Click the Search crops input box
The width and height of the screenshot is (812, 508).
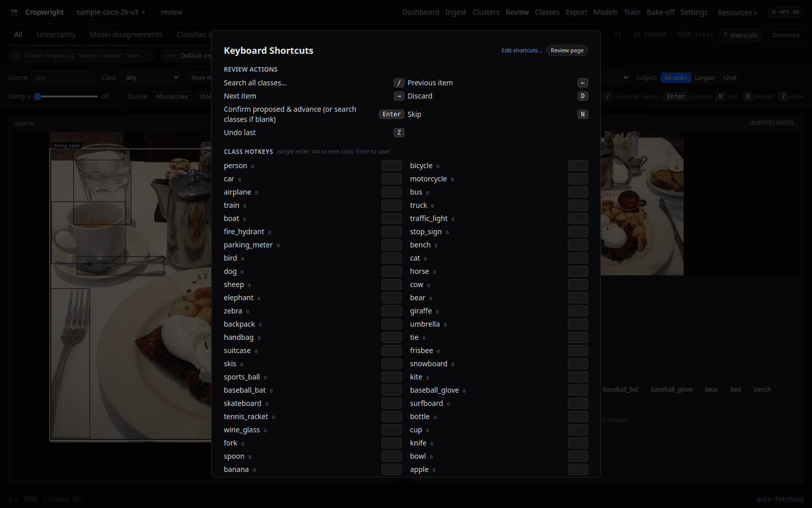coord(81,56)
